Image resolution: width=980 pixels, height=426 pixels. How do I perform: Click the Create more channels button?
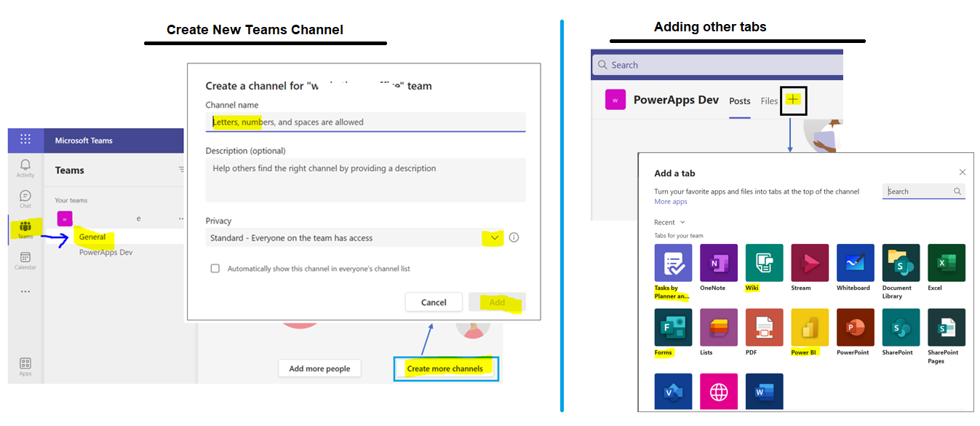445,368
